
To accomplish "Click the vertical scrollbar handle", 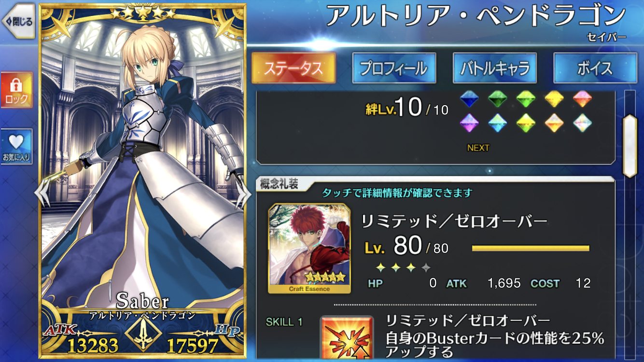I will (x=630, y=147).
